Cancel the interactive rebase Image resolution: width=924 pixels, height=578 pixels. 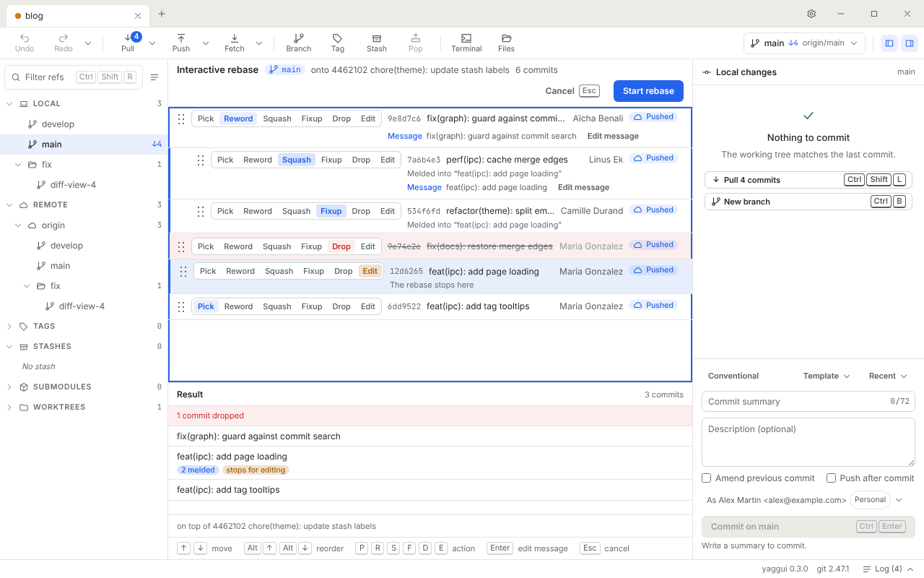(x=572, y=91)
